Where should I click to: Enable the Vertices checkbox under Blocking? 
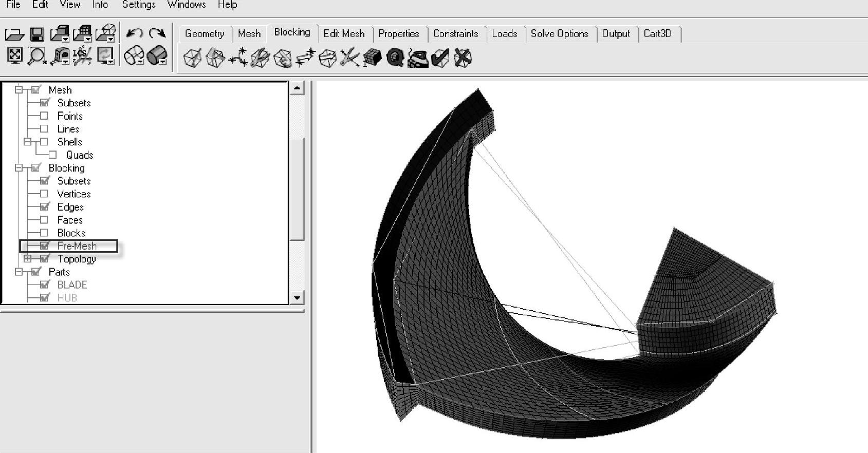click(x=44, y=194)
